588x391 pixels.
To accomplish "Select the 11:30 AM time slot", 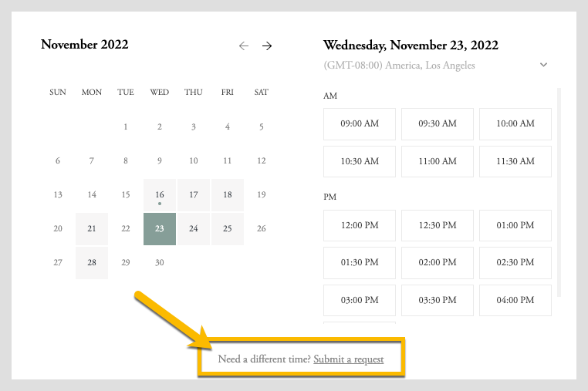I will pos(515,162).
